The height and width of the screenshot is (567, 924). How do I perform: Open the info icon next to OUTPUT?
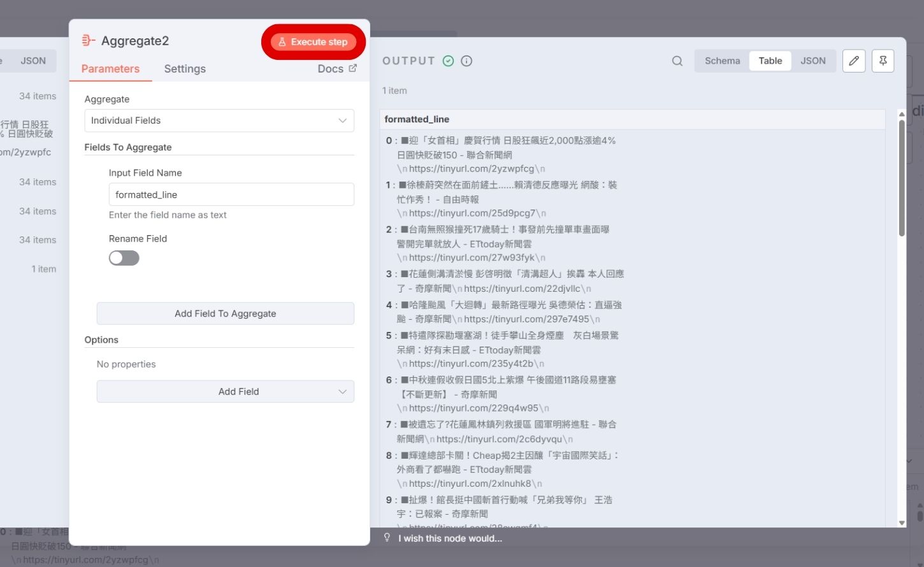point(466,61)
